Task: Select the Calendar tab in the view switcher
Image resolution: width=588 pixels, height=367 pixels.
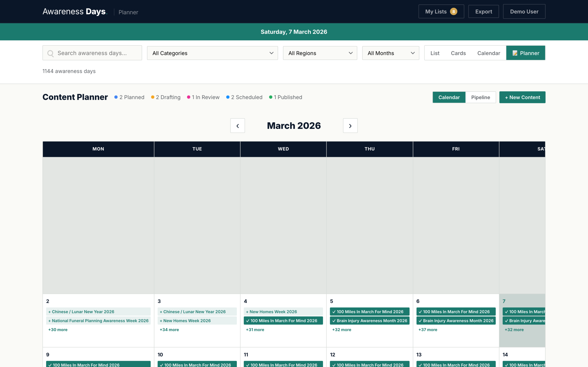Action: pos(489,53)
